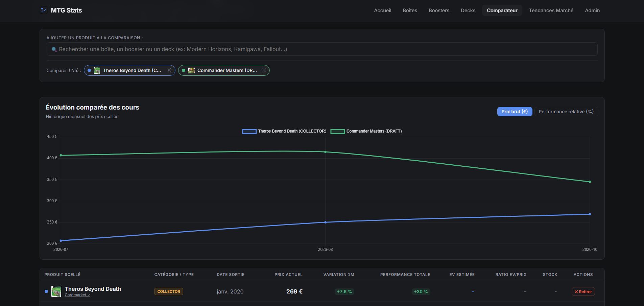Click RATIO EV/PRIX column header
The image size is (644, 306).
click(511, 275)
